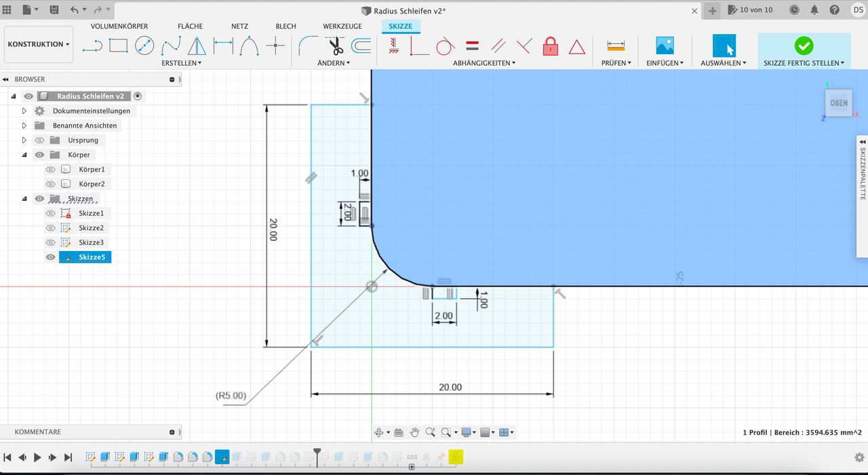Apply the Midpoint triangle constraint
Image resolution: width=868 pixels, height=475 pixels.
pyautogui.click(x=577, y=47)
